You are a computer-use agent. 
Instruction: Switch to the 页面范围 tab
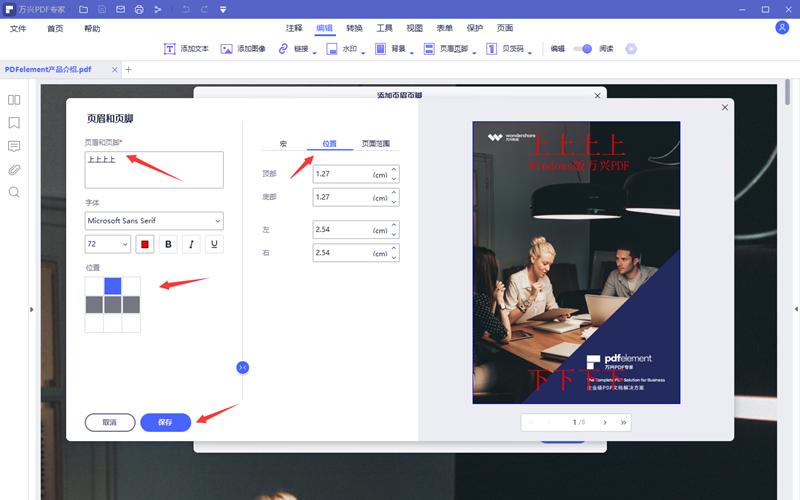(x=376, y=144)
